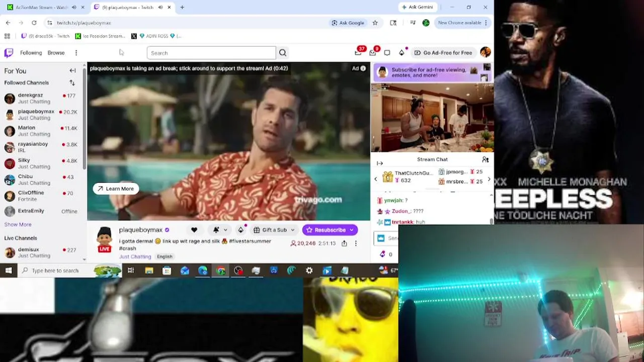Image resolution: width=644 pixels, height=362 pixels.
Task: Click the Bits cheer icon beside Gift a Sub
Action: pyautogui.click(x=241, y=230)
